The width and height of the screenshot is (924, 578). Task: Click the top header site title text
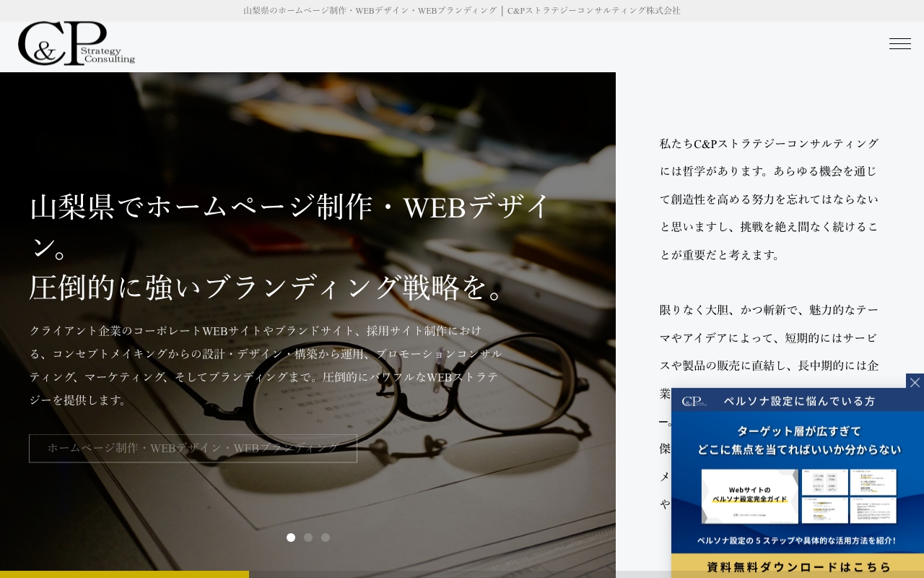[462, 11]
